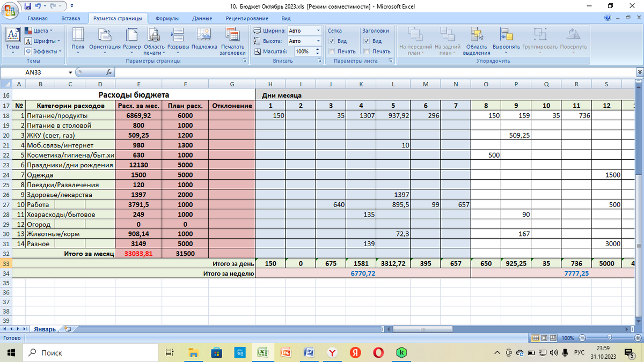Choose a sheet Background (Подложка)
Viewport: 644px width, 362px height.
click(x=204, y=40)
